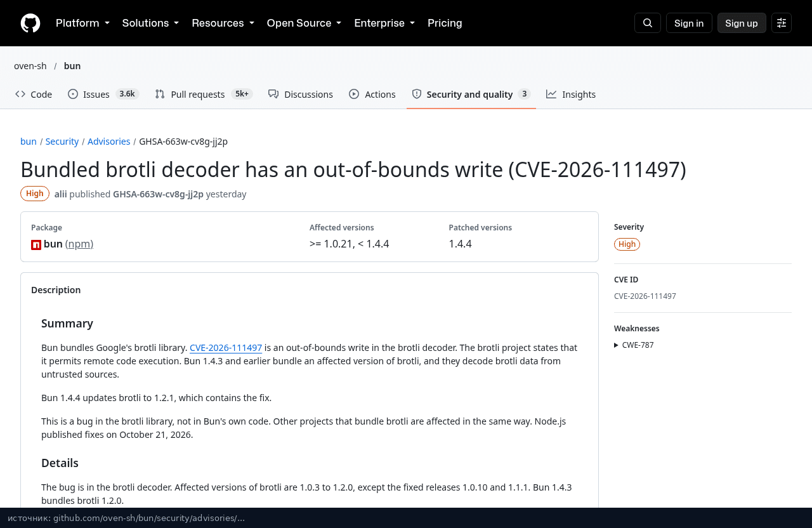This screenshot has width=812, height=528.
Task: Click the Security shield icon
Action: (x=417, y=94)
